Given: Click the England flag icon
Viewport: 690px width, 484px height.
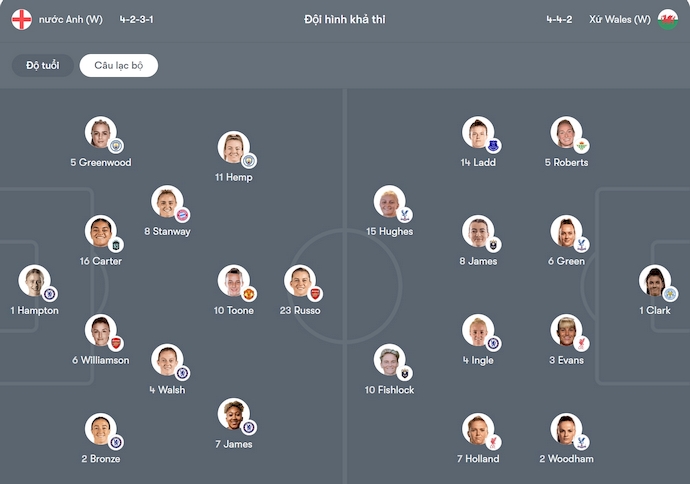Looking at the screenshot, I should [x=21, y=19].
